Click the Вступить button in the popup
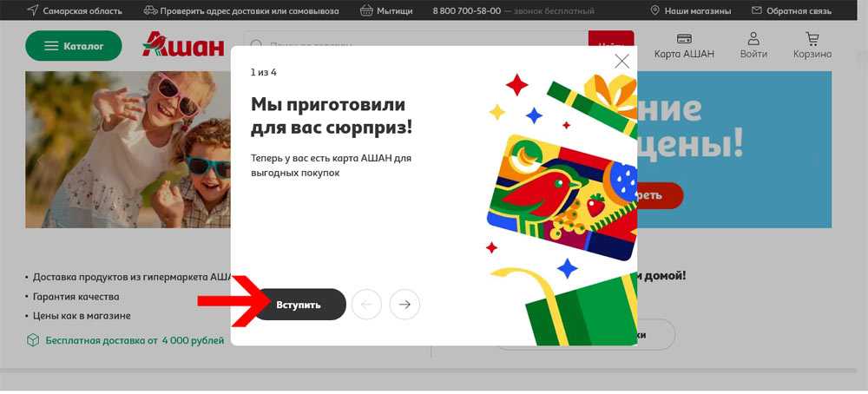 point(299,305)
